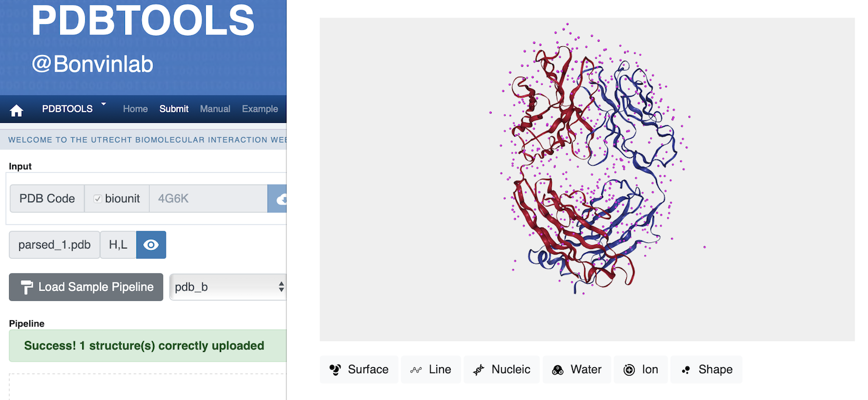Toggle the biounit checkbox
868x400 pixels.
point(97,199)
